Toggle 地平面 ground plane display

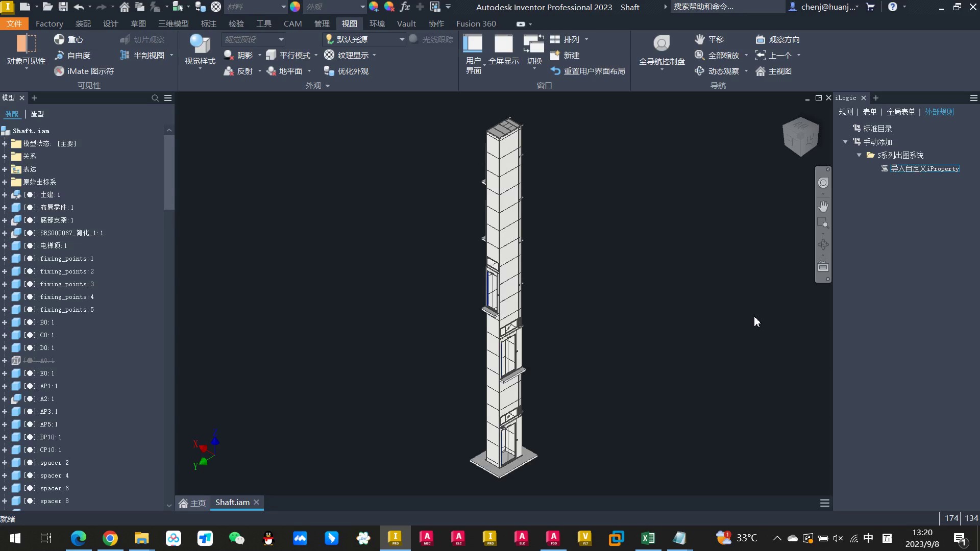point(284,71)
